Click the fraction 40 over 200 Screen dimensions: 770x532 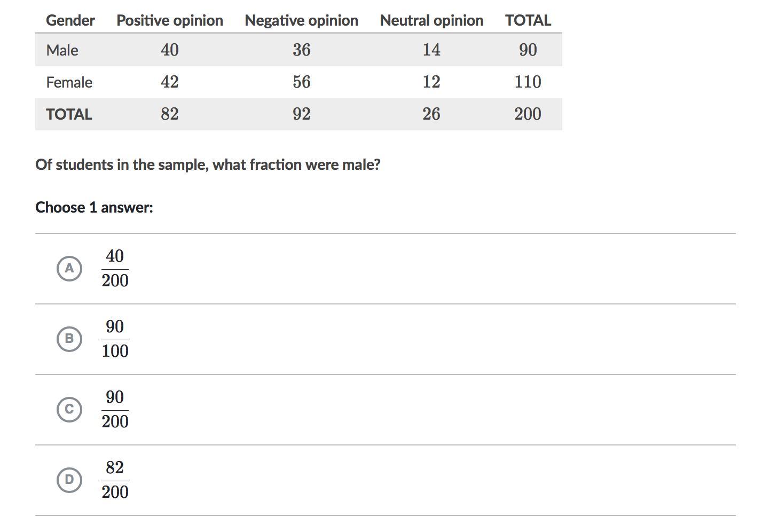click(x=115, y=268)
